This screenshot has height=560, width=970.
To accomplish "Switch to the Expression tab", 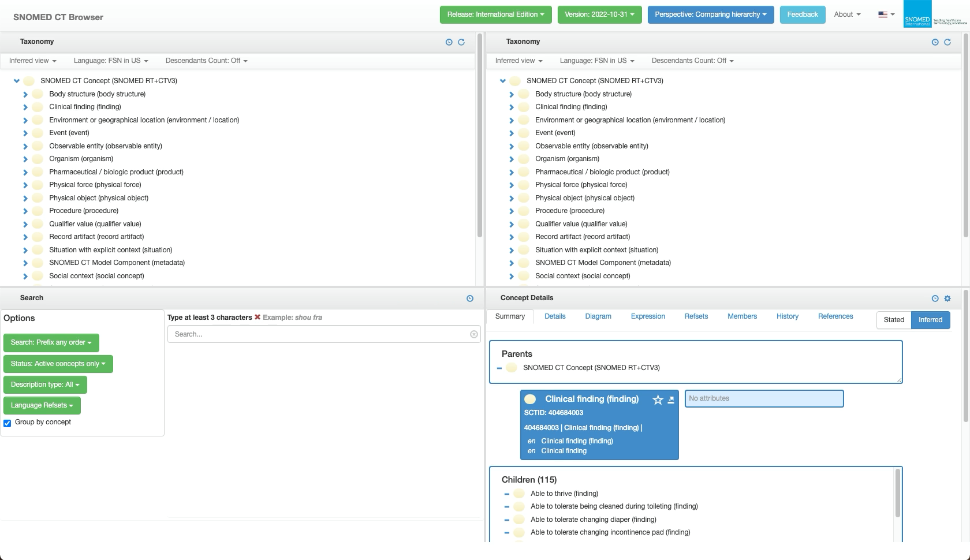I will click(x=648, y=316).
